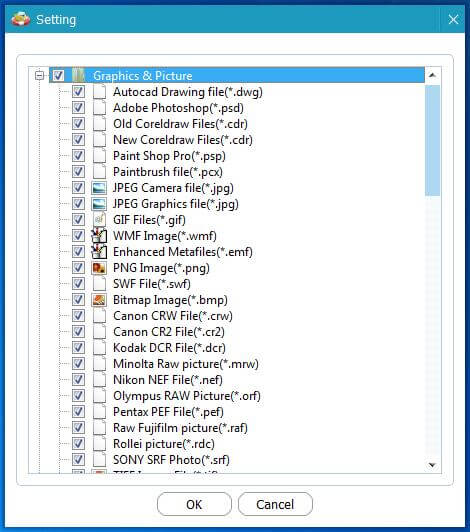Select the Graphics & Picture category label
The height and width of the screenshot is (532, 470).
click(143, 76)
